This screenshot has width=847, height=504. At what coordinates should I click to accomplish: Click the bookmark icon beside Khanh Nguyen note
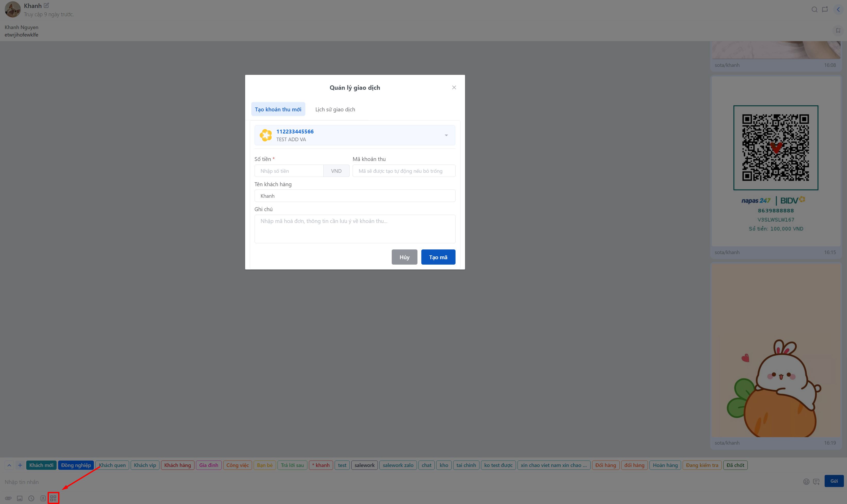coord(838,31)
